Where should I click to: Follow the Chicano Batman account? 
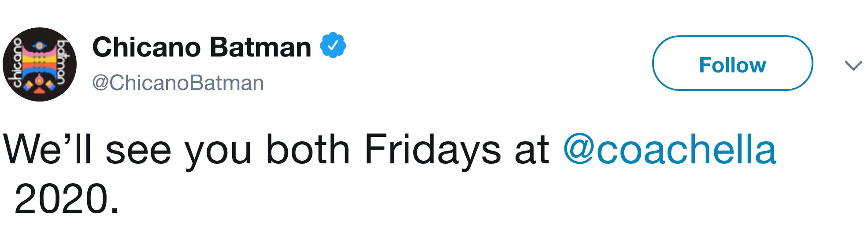732,63
